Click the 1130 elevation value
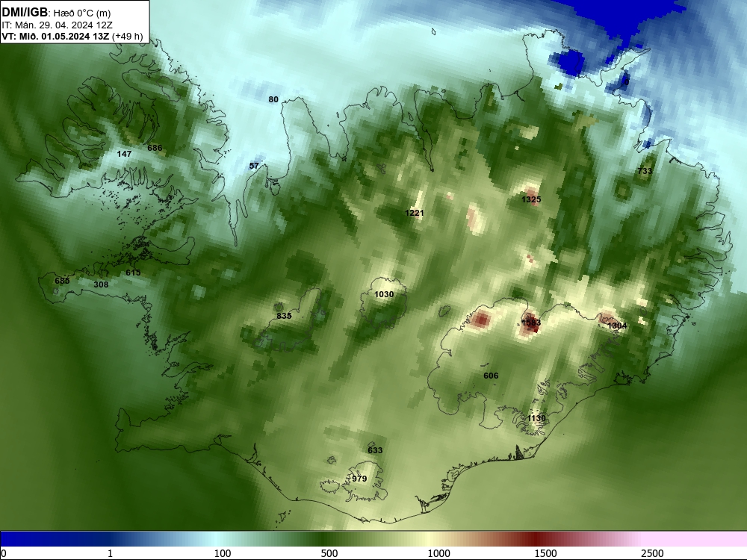The height and width of the screenshot is (560, 747). [x=536, y=418]
